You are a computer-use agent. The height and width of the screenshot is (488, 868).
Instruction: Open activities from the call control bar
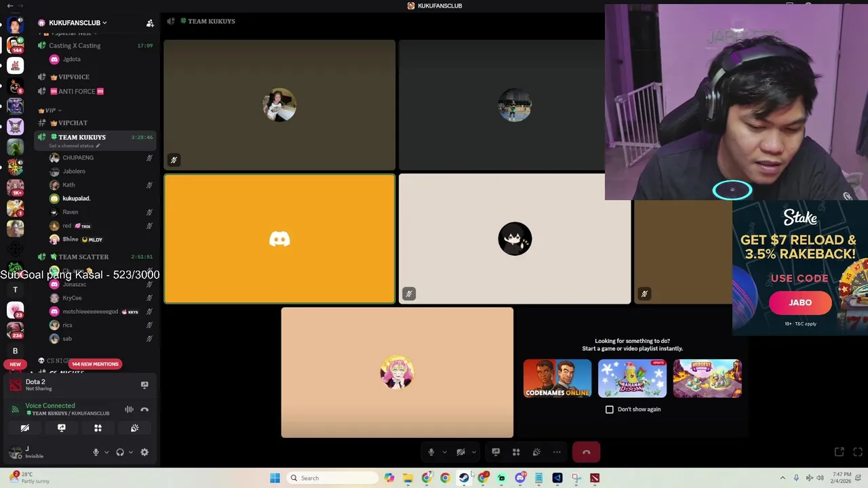(x=516, y=452)
